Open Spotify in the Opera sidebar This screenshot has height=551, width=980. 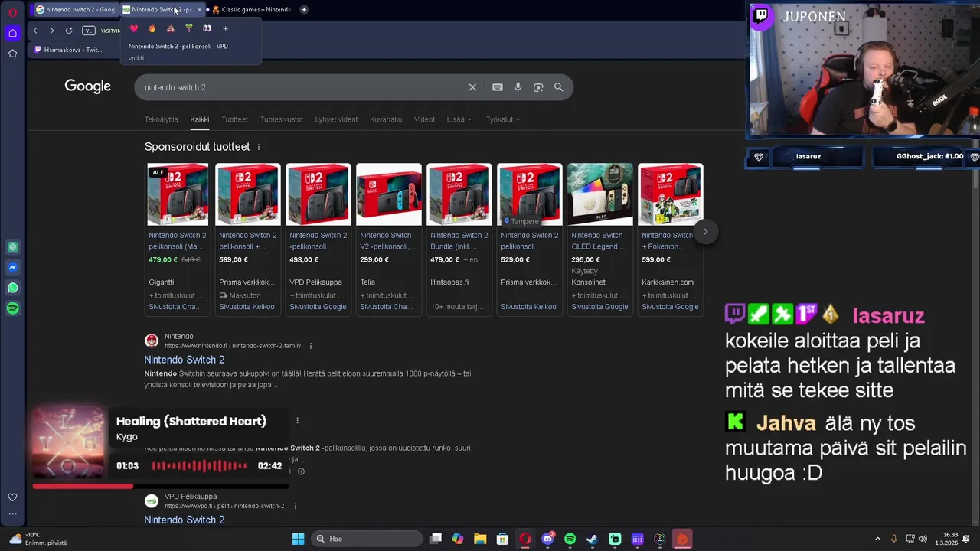pyautogui.click(x=12, y=308)
